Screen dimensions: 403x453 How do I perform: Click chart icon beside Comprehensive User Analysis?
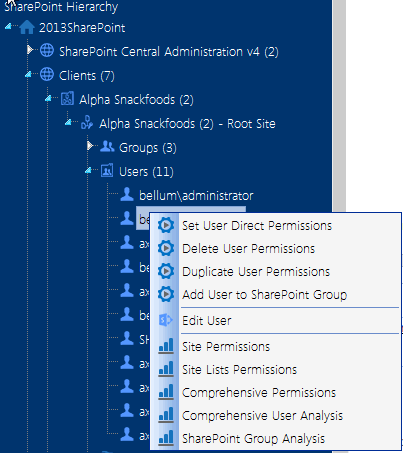[x=166, y=415]
